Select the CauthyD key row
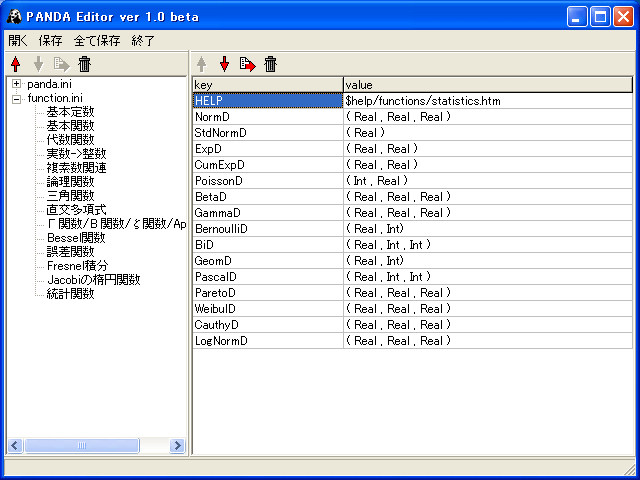Viewport: 640px width, 480px height. point(268,325)
